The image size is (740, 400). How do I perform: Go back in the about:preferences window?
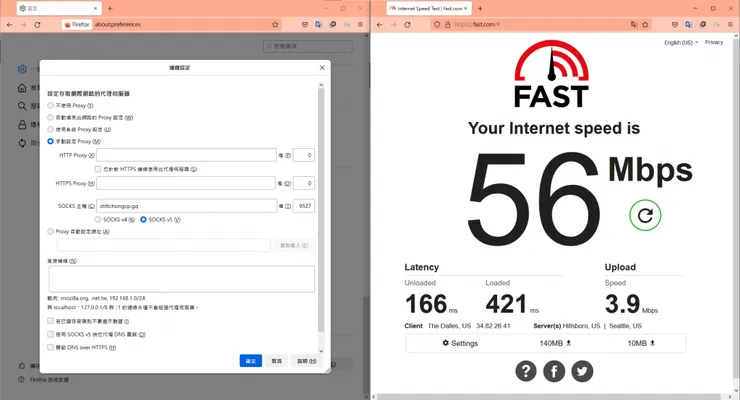pos(9,25)
